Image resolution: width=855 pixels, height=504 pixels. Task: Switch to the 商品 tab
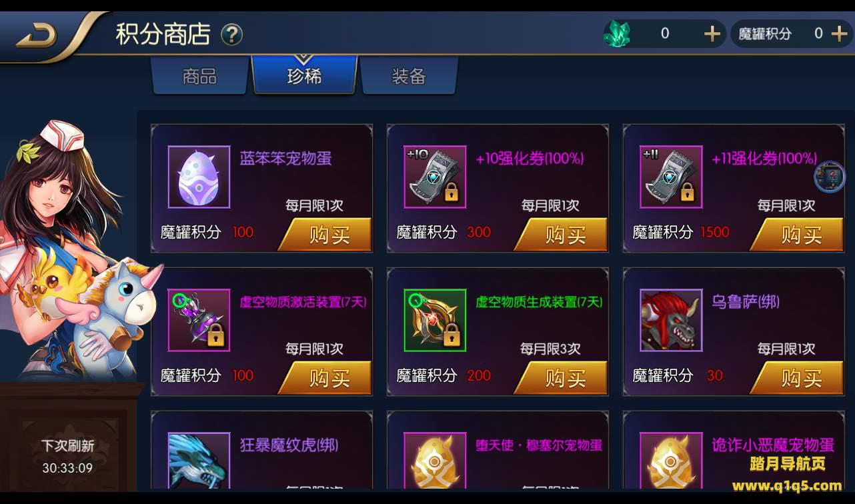tap(199, 76)
